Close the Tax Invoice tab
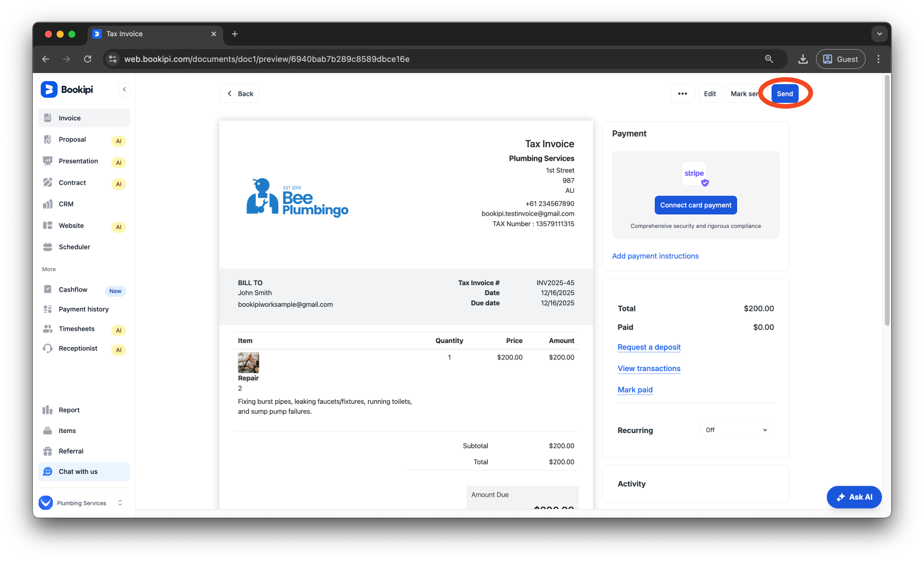924x561 pixels. click(214, 34)
